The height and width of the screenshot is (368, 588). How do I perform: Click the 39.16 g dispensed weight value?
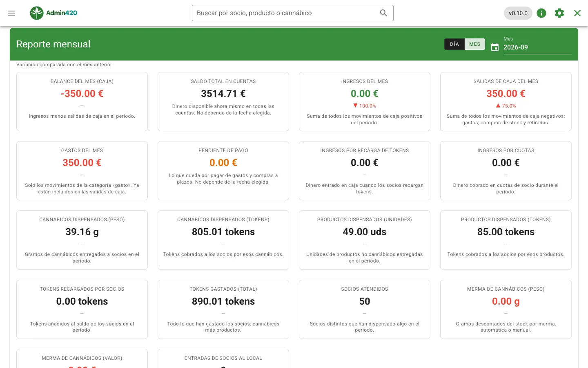pyautogui.click(x=82, y=232)
